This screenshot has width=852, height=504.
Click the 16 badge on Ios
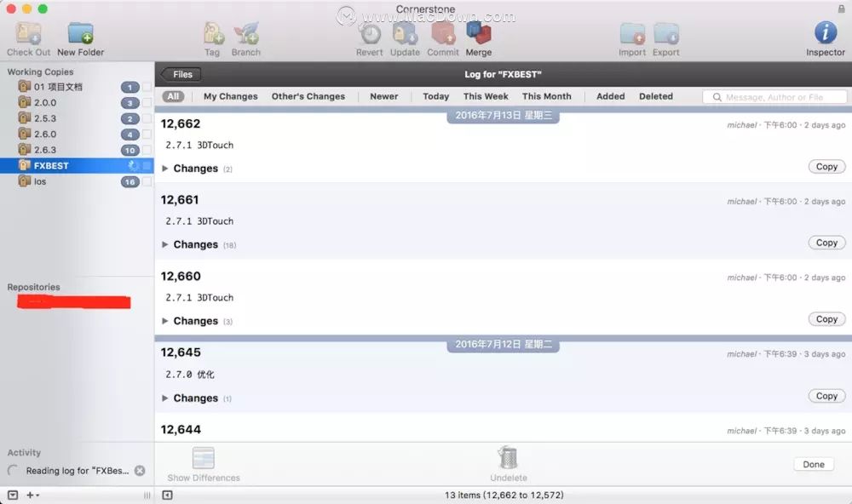tap(130, 182)
